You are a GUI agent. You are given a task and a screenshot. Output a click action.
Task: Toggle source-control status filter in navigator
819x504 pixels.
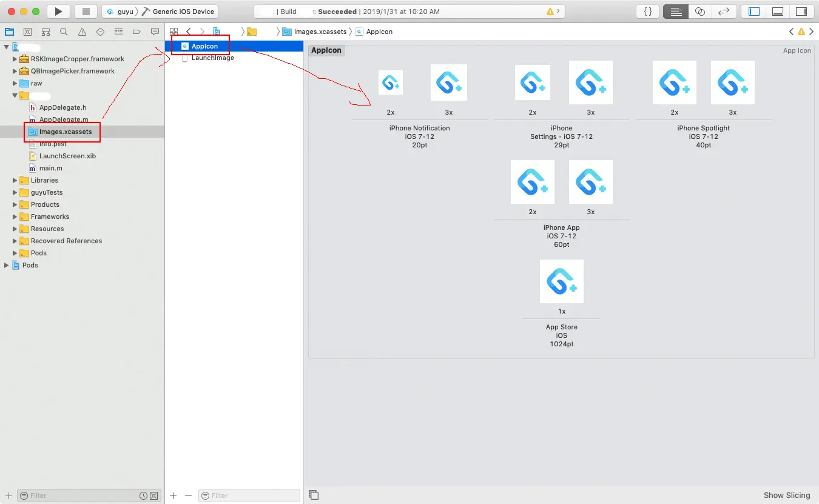[x=153, y=496]
